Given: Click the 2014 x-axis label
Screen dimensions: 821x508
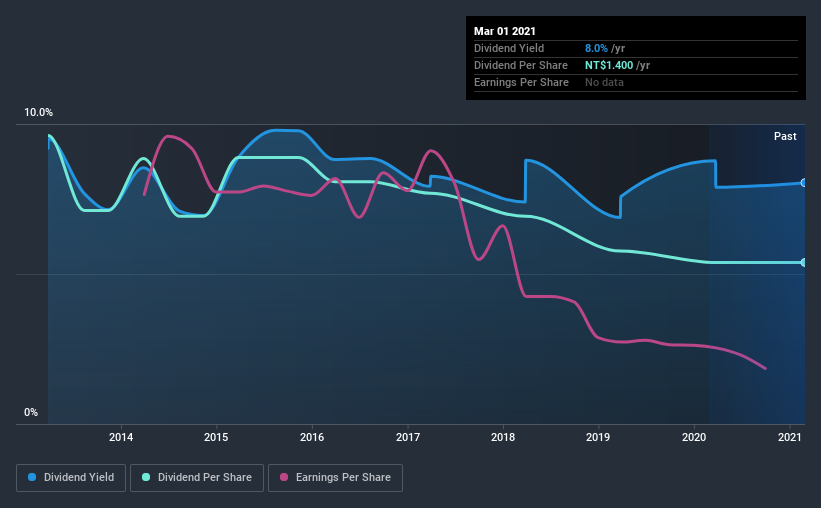Looking at the screenshot, I should click(x=121, y=437).
